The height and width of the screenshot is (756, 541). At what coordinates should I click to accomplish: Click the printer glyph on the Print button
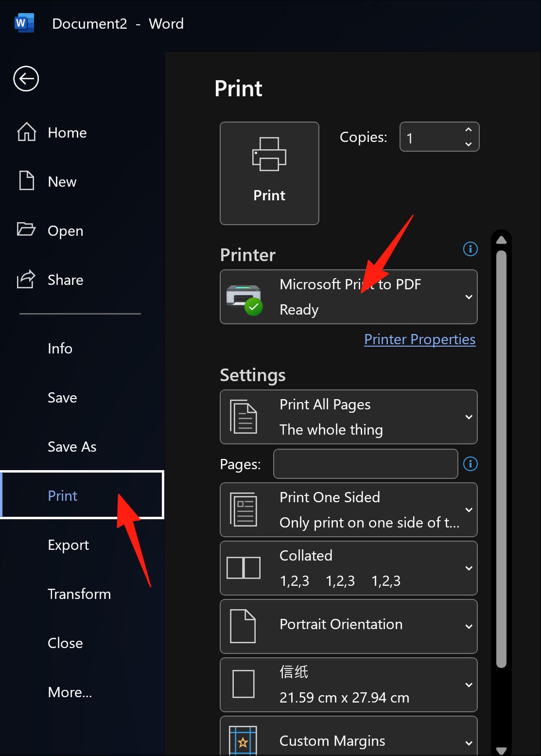(269, 154)
